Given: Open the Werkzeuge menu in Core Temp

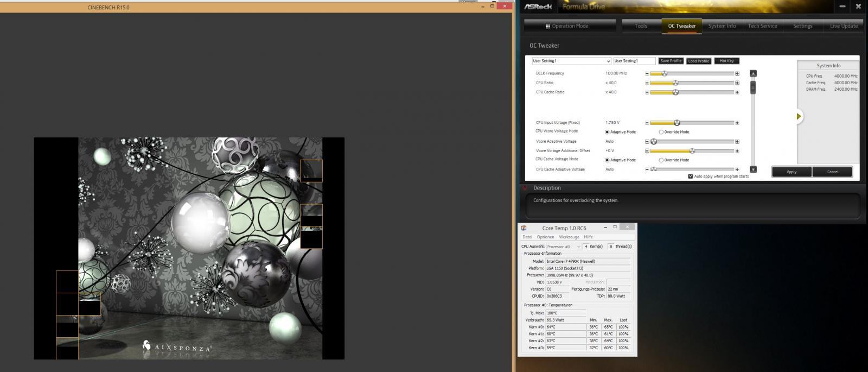Looking at the screenshot, I should [x=569, y=237].
